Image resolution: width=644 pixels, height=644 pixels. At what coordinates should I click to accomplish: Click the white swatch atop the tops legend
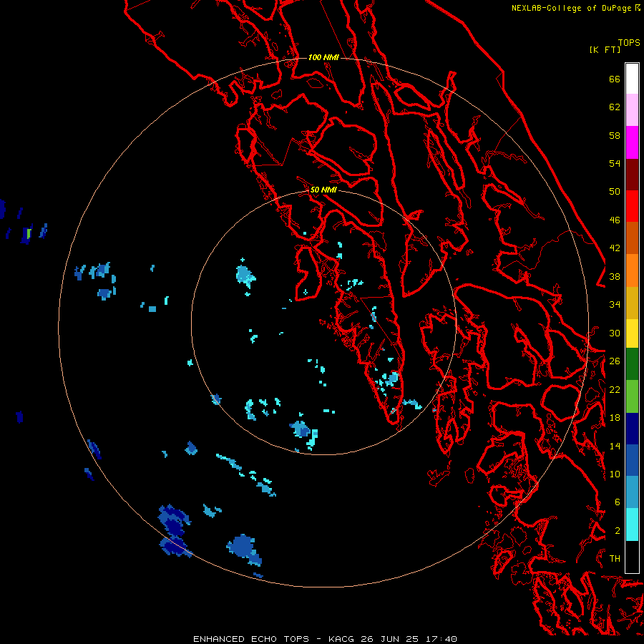coord(632,79)
